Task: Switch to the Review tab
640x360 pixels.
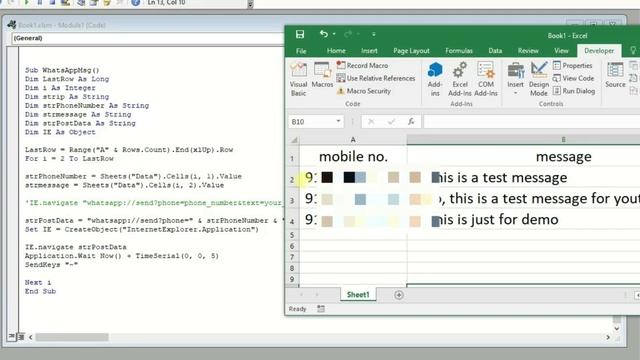Action: click(x=528, y=51)
